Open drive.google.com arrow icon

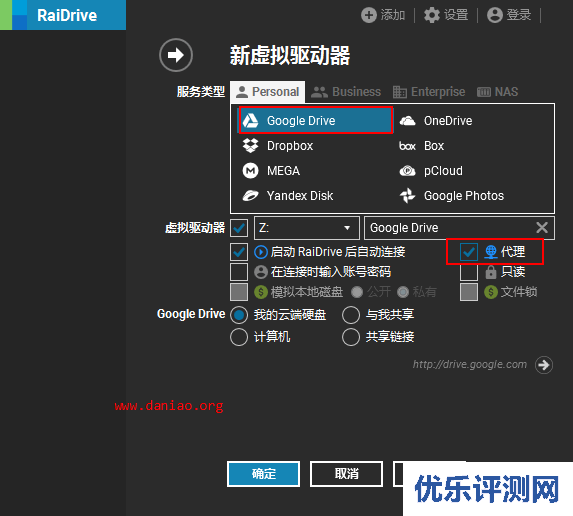(x=544, y=365)
